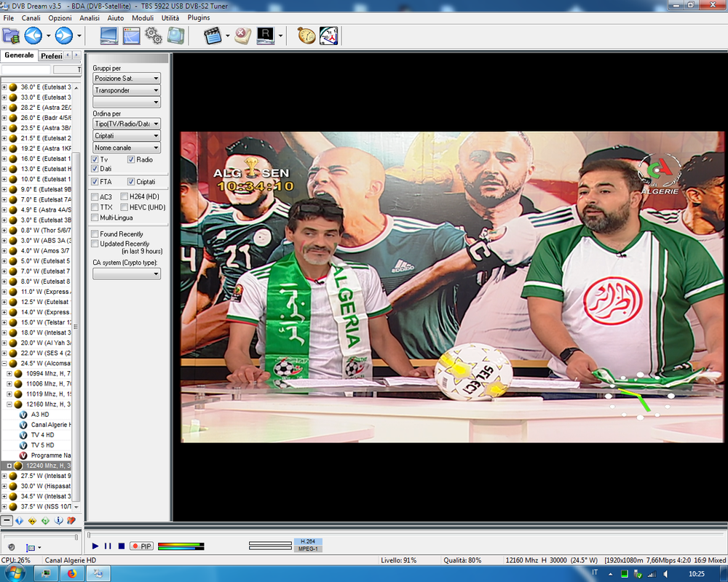
Task: Select the A3 HD channel
Action: tap(40, 415)
